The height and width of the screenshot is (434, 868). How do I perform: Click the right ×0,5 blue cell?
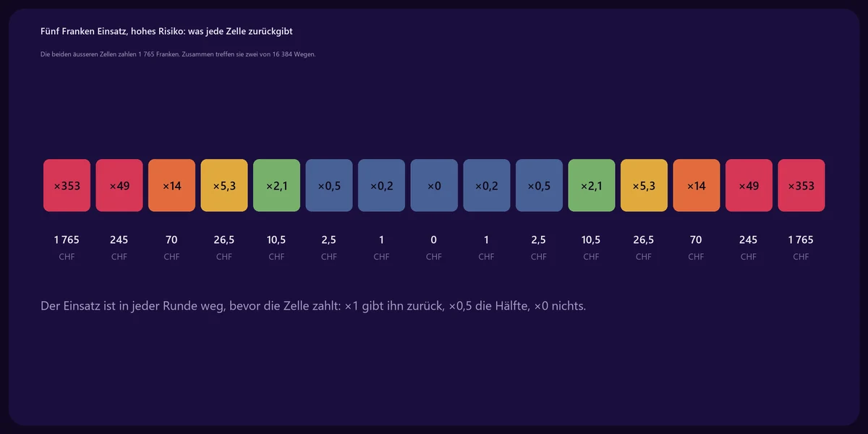tap(539, 185)
